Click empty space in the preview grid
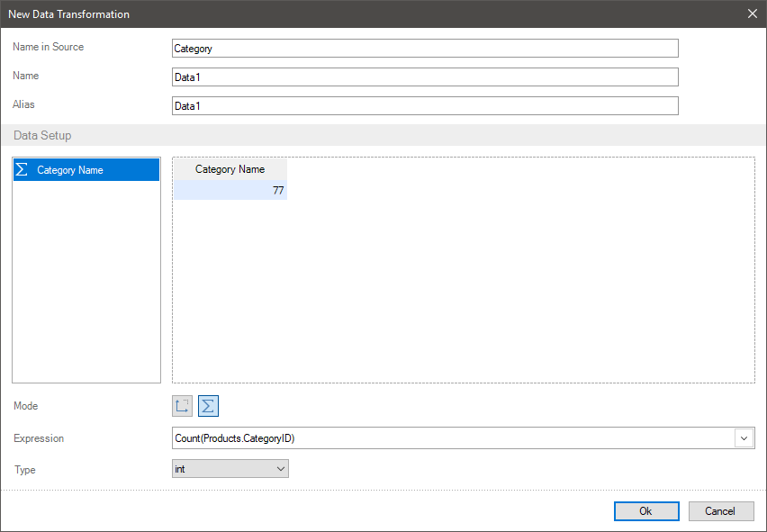Screen dimensions: 767x532 (504, 288)
